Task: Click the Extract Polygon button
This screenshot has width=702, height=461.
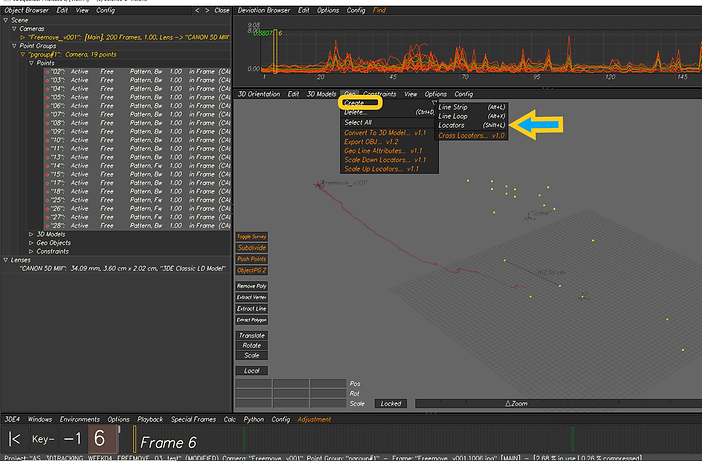Action: pos(252,320)
